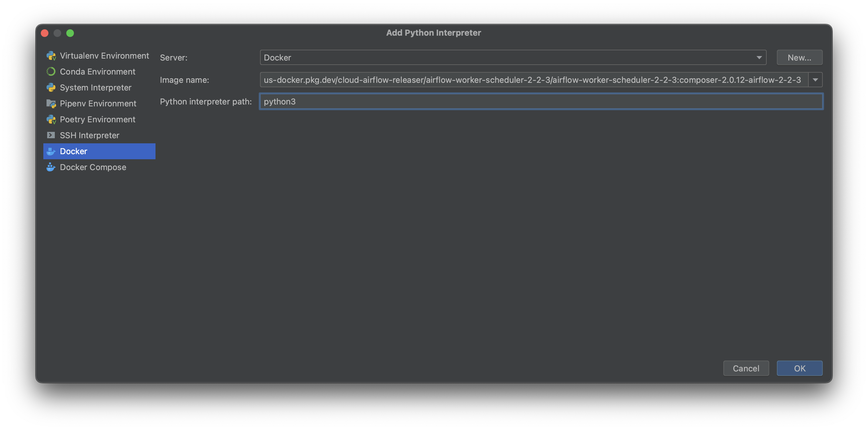Click the Docker Compose icon
This screenshot has height=430, width=868.
click(x=51, y=167)
